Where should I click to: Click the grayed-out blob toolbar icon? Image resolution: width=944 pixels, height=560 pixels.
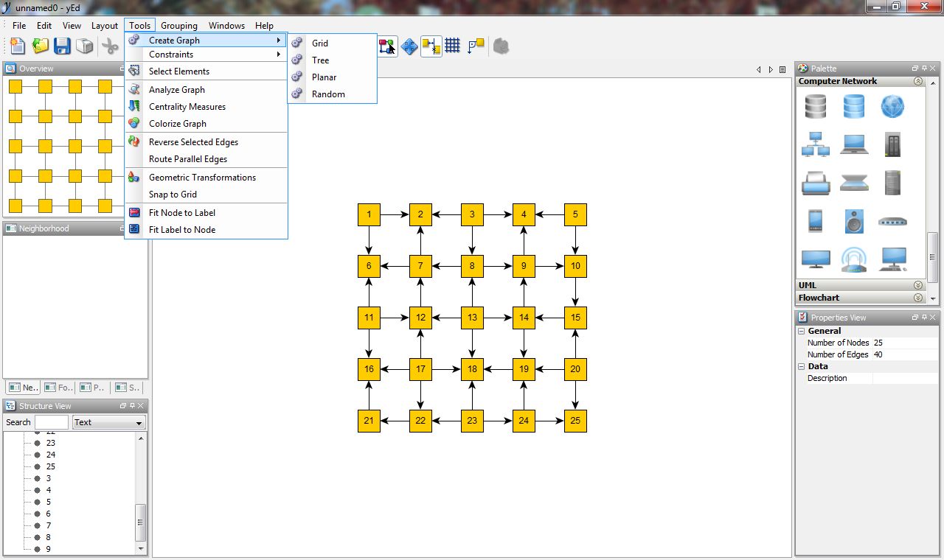[x=501, y=46]
